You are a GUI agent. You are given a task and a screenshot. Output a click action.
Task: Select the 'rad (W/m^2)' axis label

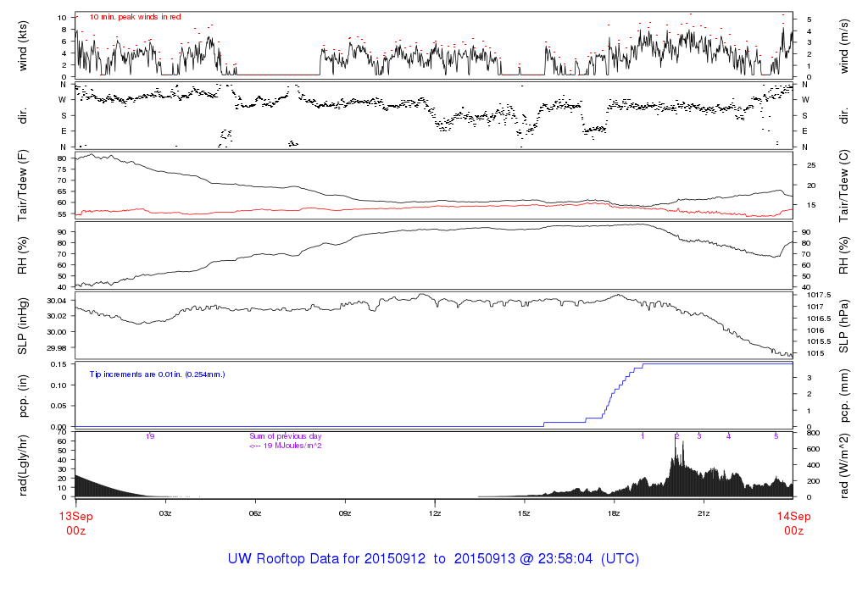[x=844, y=464]
